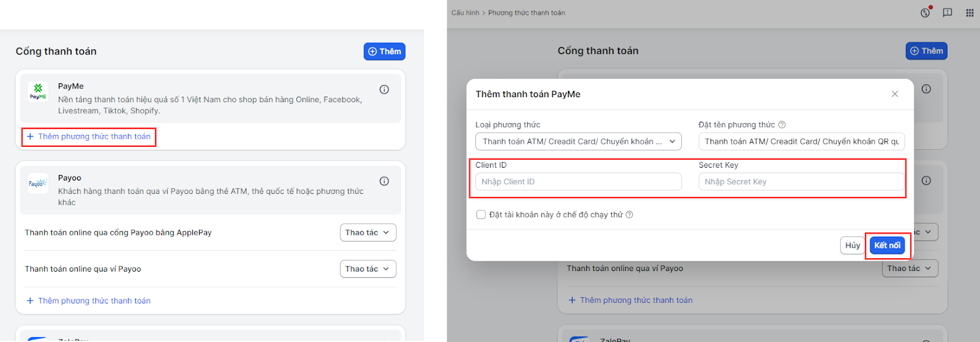Screen dimensions: 980x342
Task: Close the Thêm thanh toán PayMe dialog
Action: pyautogui.click(x=895, y=94)
